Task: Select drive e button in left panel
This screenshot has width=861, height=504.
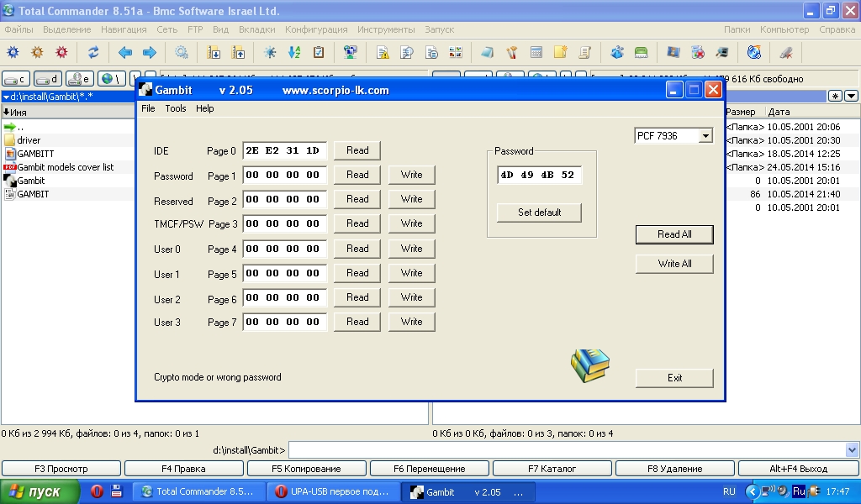Action: (x=80, y=79)
